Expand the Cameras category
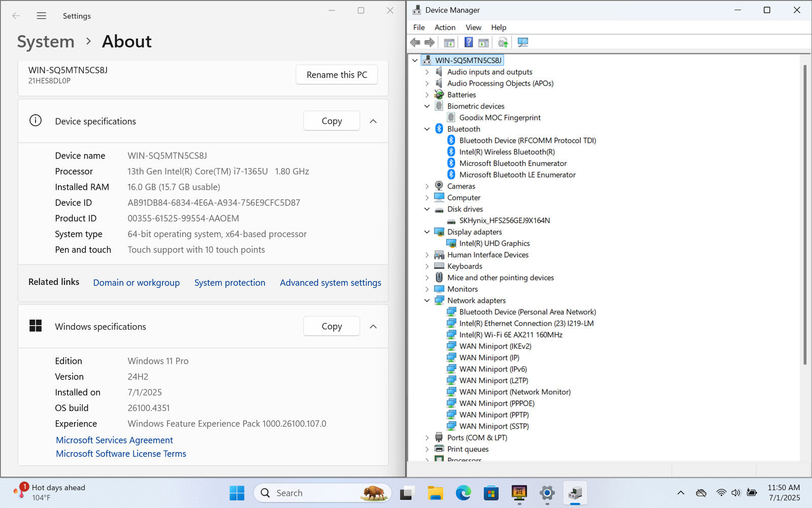 point(427,186)
